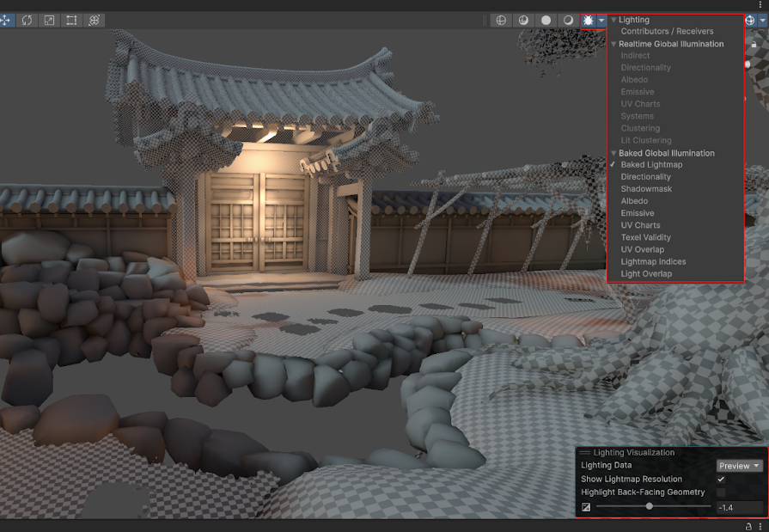The width and height of the screenshot is (769, 532).
Task: Choose Texel Validity in Baked GI list
Action: (645, 237)
